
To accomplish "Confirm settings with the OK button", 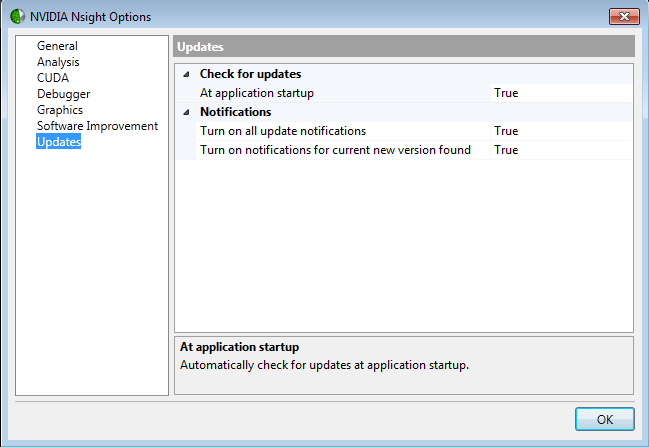I will tap(605, 419).
